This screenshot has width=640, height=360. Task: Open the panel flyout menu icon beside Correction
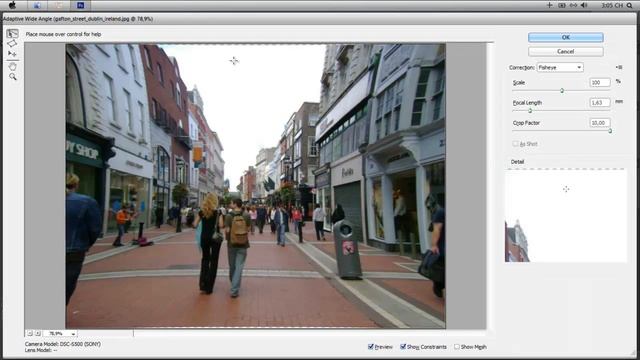coord(619,67)
